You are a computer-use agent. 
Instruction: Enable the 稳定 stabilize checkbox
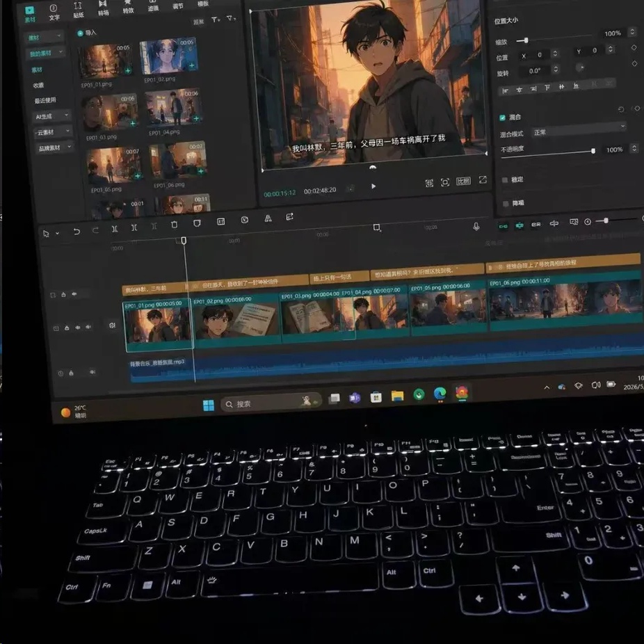(505, 180)
